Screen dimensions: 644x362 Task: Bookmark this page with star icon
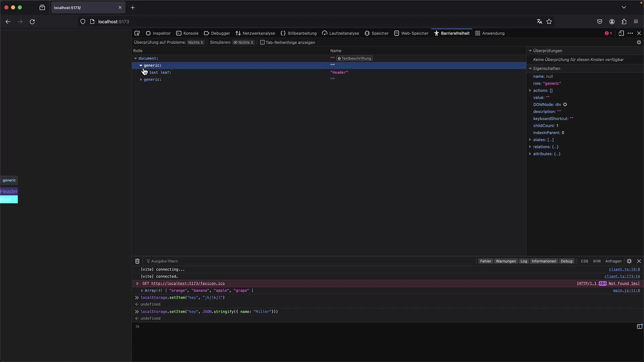[x=549, y=22]
